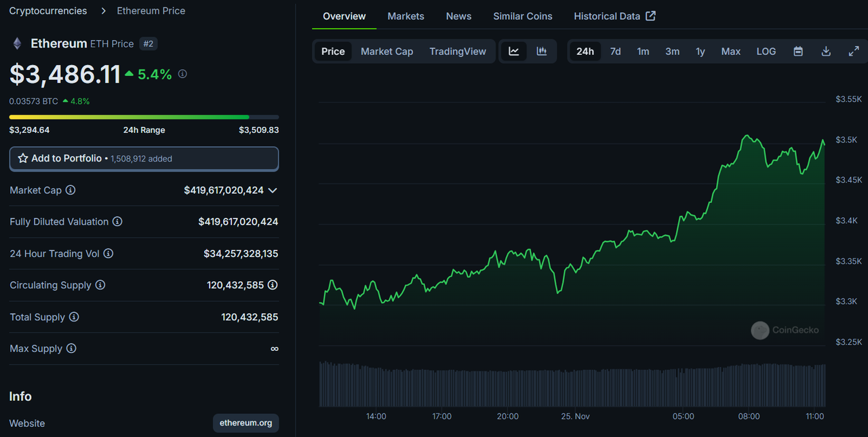Click the 24h Range price bar
This screenshot has width=868, height=437.
pos(144,117)
